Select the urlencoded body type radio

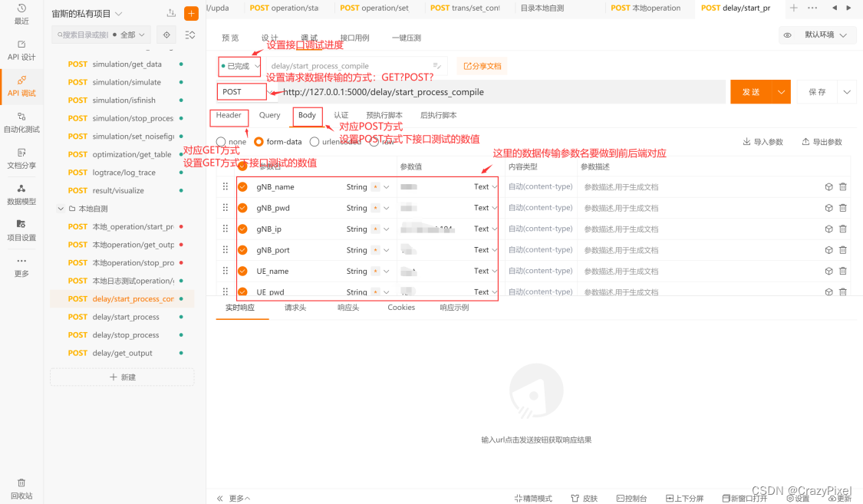tap(315, 141)
